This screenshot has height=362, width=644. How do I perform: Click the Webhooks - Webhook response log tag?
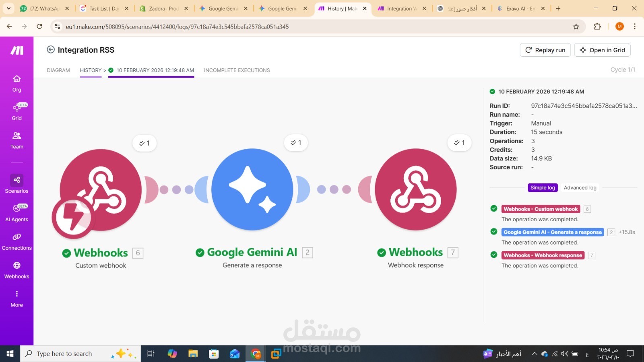pyautogui.click(x=543, y=255)
